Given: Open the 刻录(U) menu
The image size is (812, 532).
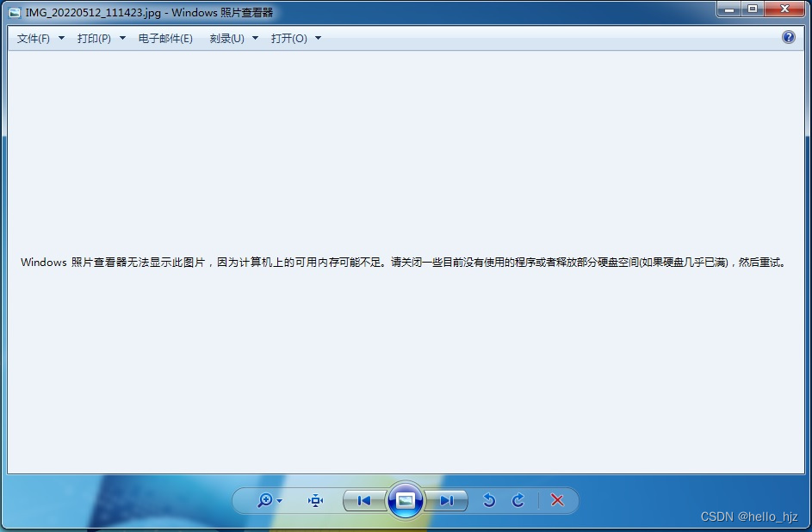Looking at the screenshot, I should tap(226, 38).
